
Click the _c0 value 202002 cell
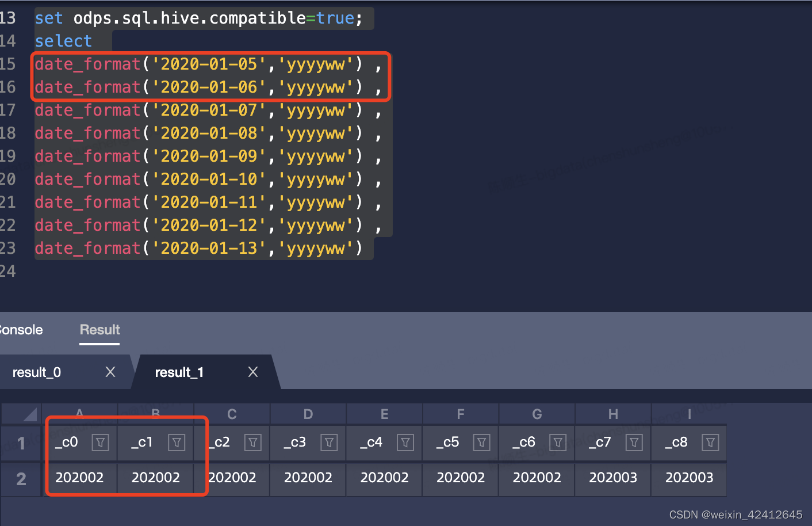click(79, 478)
